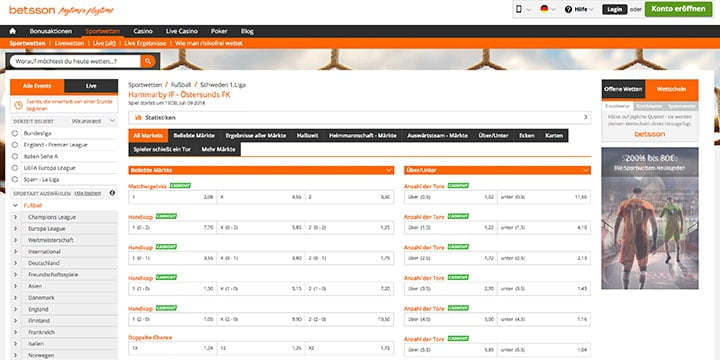This screenshot has width=720, height=360.
Task: Collapse the Fußball sport category
Action: pyautogui.click(x=16, y=205)
